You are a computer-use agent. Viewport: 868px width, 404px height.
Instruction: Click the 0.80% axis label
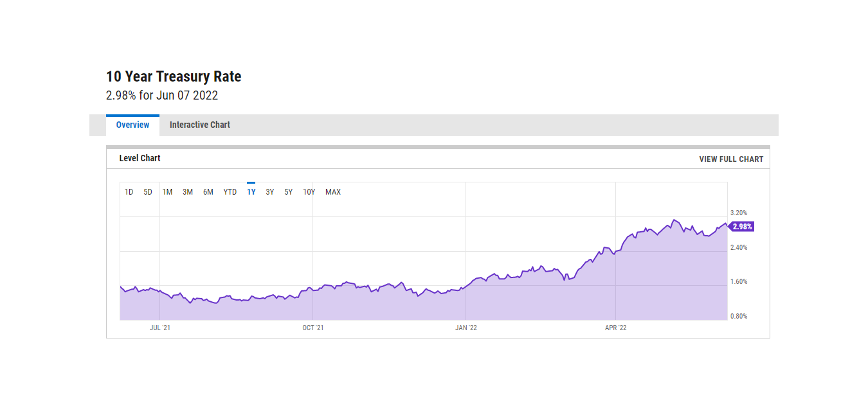click(739, 316)
